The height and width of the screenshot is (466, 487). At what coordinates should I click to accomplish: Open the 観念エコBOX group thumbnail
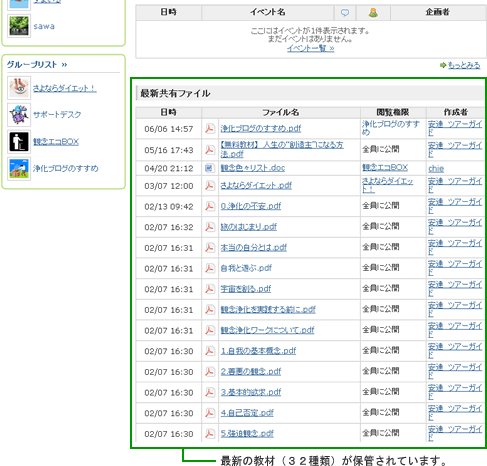tap(19, 142)
